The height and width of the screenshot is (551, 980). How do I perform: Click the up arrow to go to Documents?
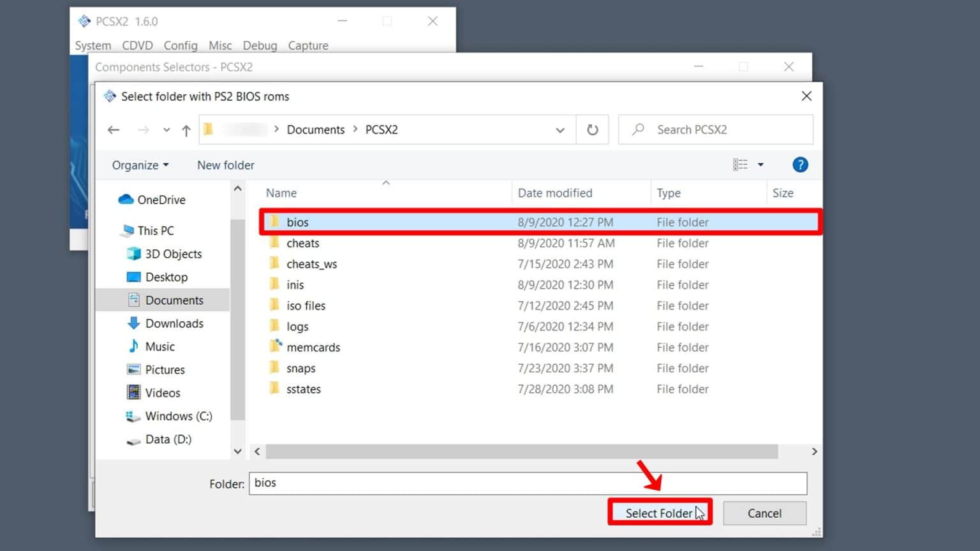coord(186,129)
